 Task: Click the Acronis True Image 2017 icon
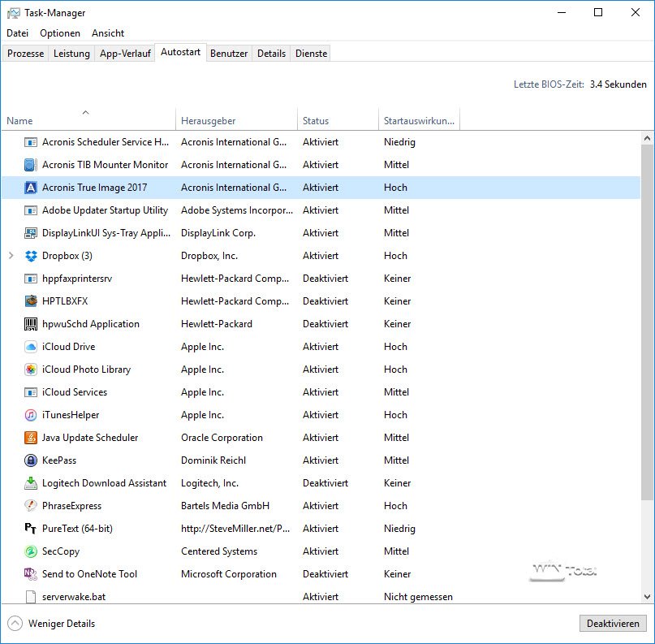(31, 188)
